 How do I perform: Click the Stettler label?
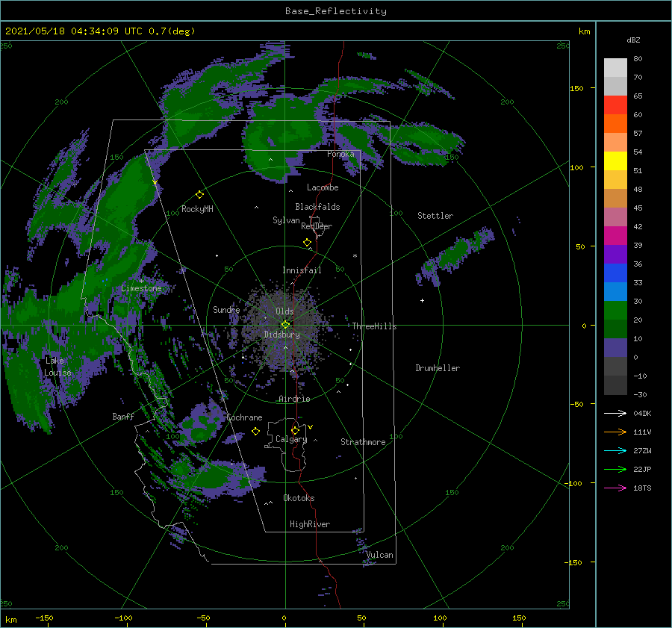pos(435,216)
